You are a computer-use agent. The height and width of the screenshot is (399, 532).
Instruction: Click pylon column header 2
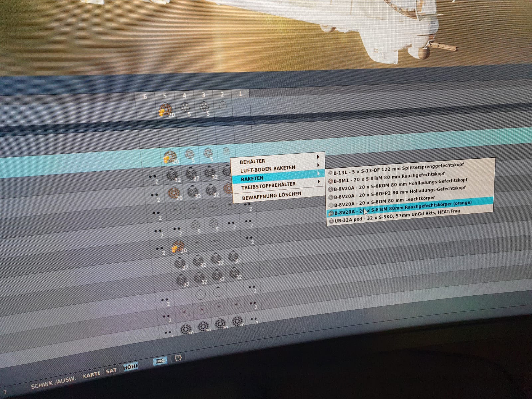coord(222,94)
